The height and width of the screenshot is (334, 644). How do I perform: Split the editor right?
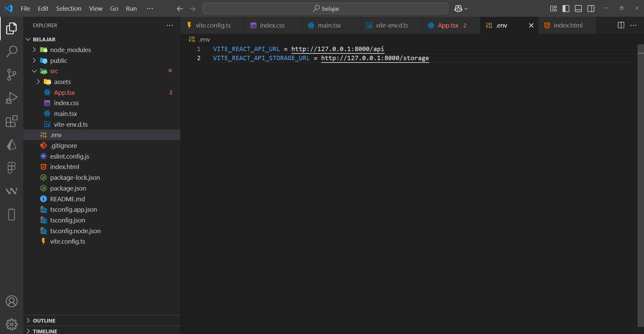[x=621, y=26]
